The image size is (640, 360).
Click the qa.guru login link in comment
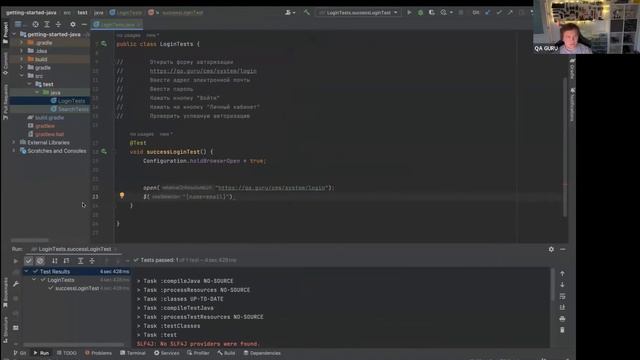(203, 71)
